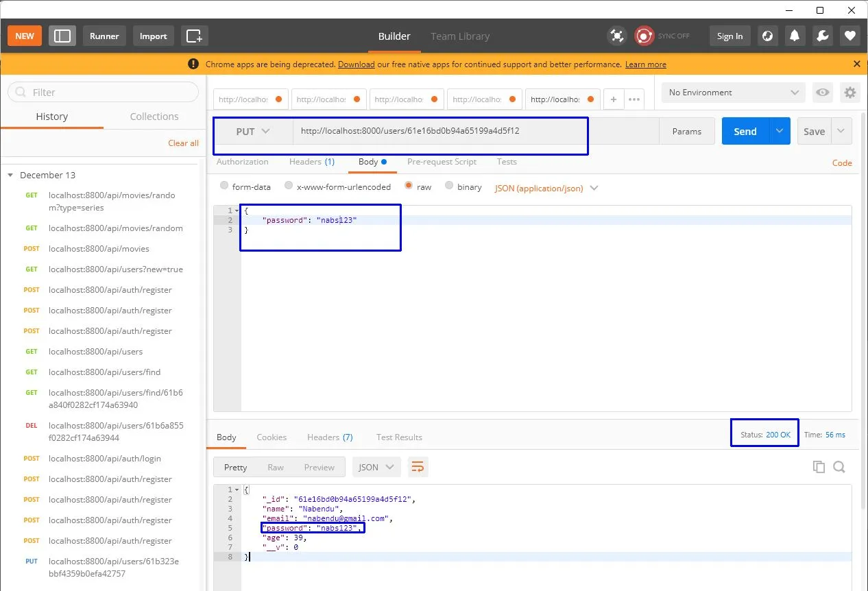Viewport: 868px width, 591px height.
Task: Open the settings wrench icon
Action: (823, 36)
